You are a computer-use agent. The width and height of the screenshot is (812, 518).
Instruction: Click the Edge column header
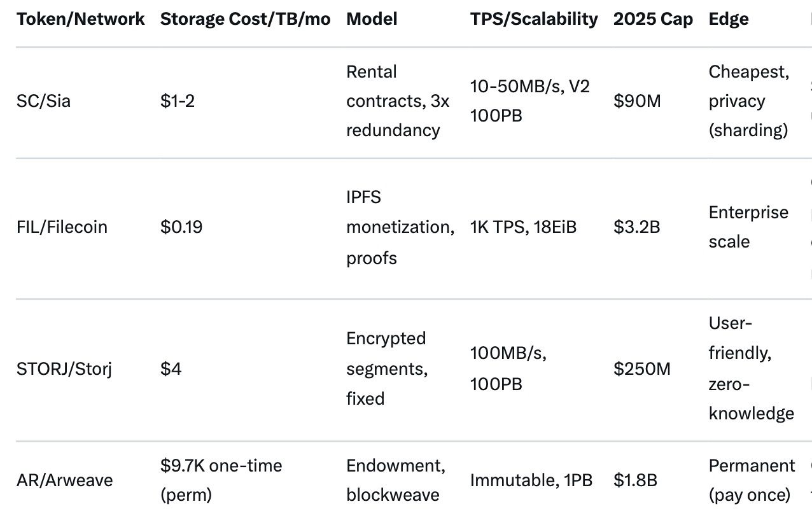pos(728,19)
